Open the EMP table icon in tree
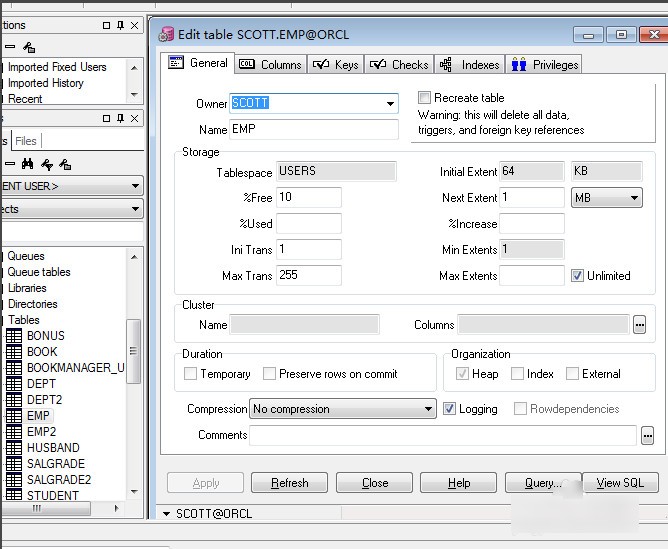 (x=14, y=416)
